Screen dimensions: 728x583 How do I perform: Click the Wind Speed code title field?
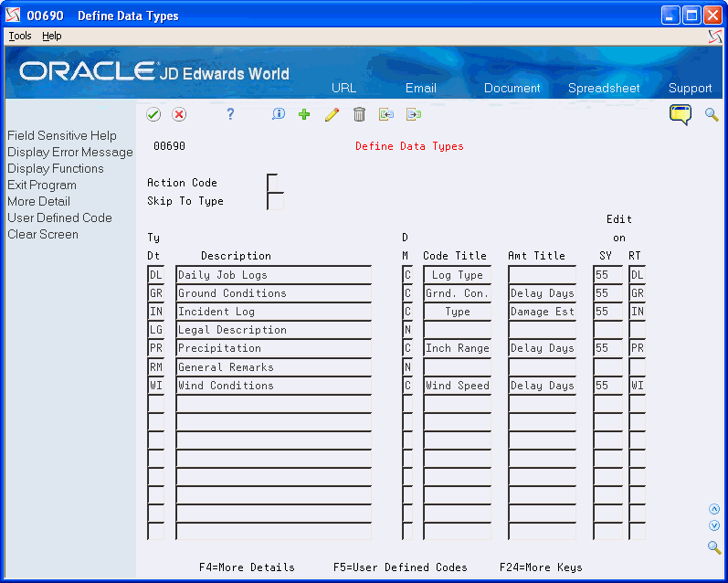457,385
